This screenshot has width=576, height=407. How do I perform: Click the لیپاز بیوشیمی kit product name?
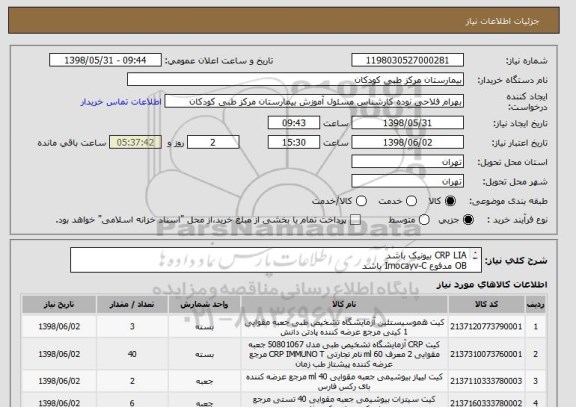pos(344,381)
